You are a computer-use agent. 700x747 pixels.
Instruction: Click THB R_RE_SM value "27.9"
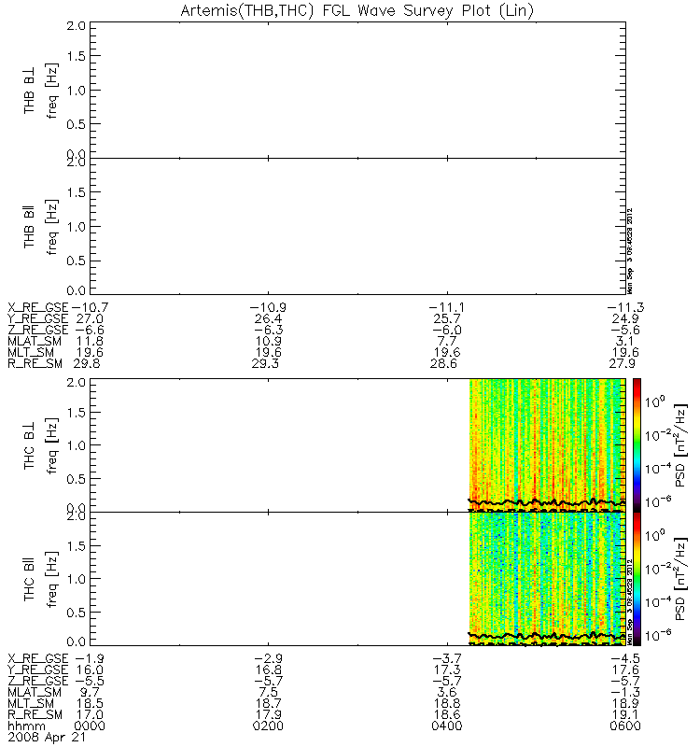point(622,364)
